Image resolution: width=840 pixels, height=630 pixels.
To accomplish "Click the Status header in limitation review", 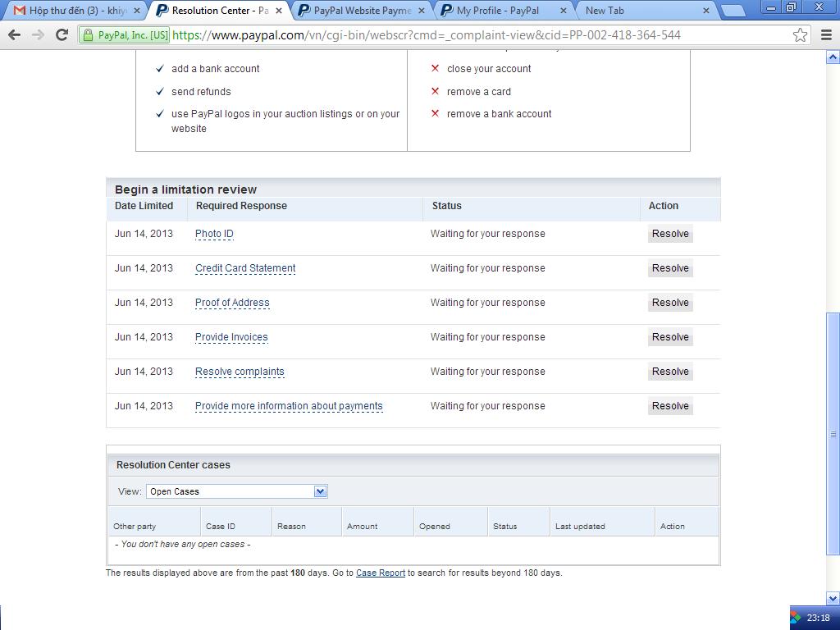I will tap(447, 206).
